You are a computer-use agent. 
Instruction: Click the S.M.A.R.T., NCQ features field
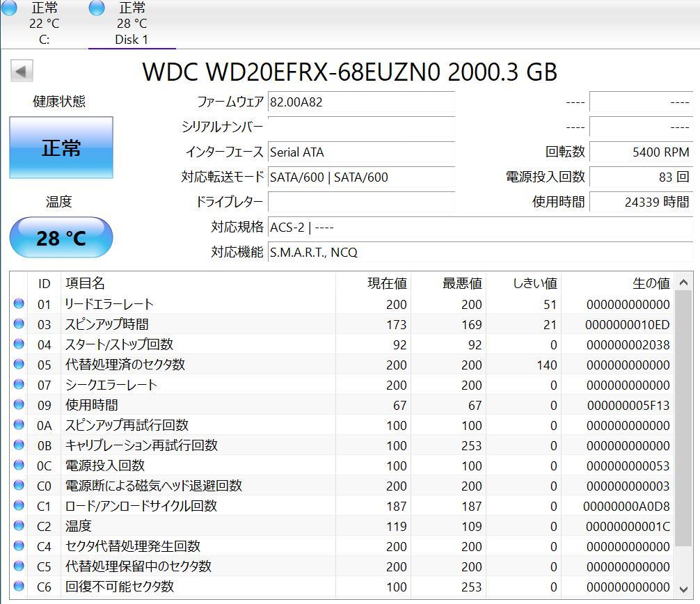point(480,252)
